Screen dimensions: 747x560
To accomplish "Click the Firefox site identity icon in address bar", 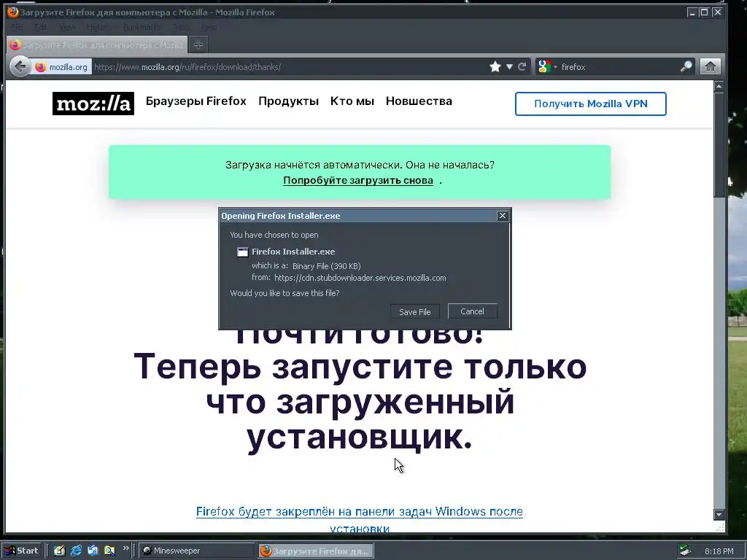I will [41, 67].
